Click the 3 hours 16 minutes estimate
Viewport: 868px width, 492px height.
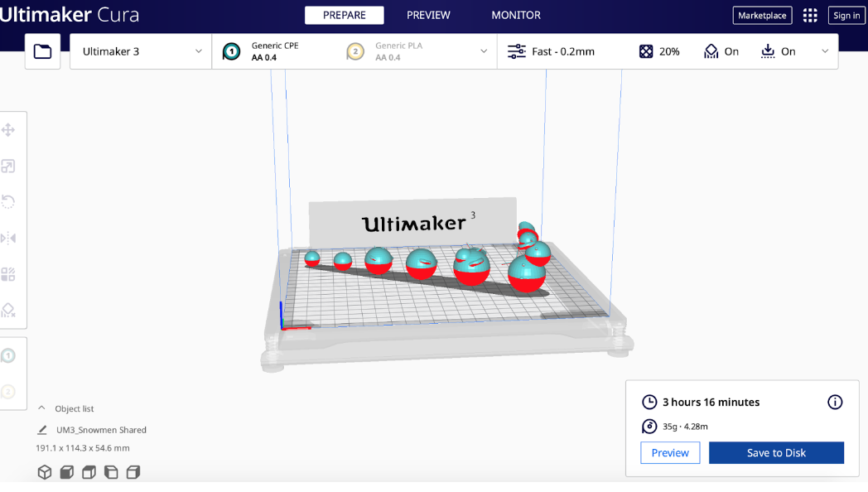[711, 403]
